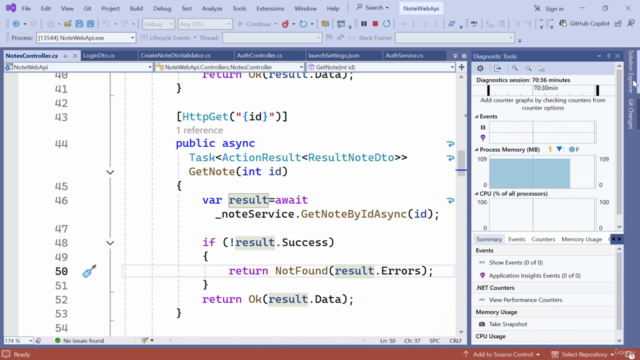Open the Thread dropdown
This screenshot has height=360, width=640.
272,38
